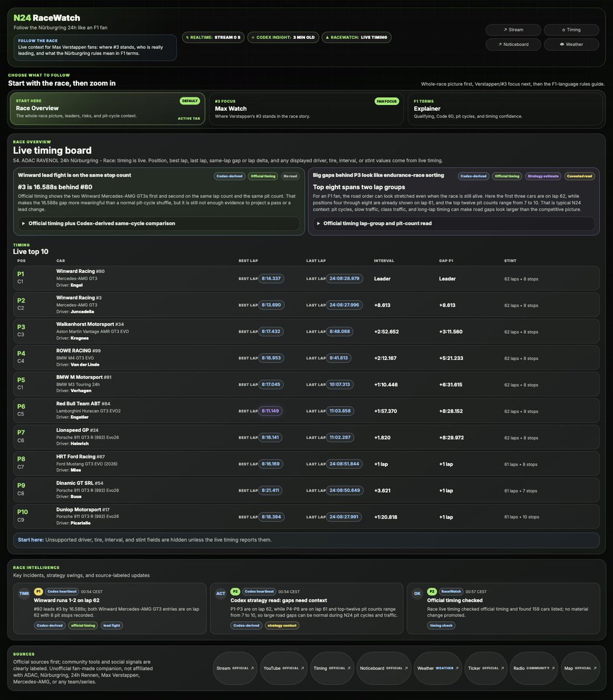Click best lap value 8:13.690

pyautogui.click(x=271, y=305)
